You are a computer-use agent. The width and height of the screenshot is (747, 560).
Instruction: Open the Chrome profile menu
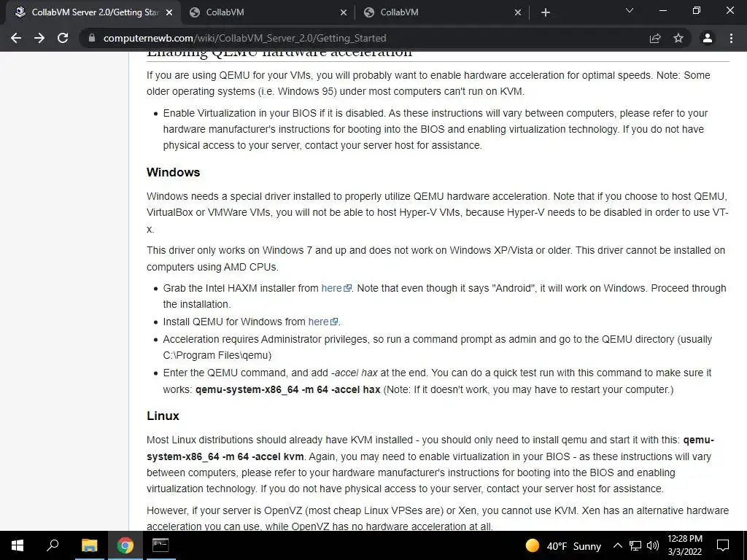tap(708, 38)
